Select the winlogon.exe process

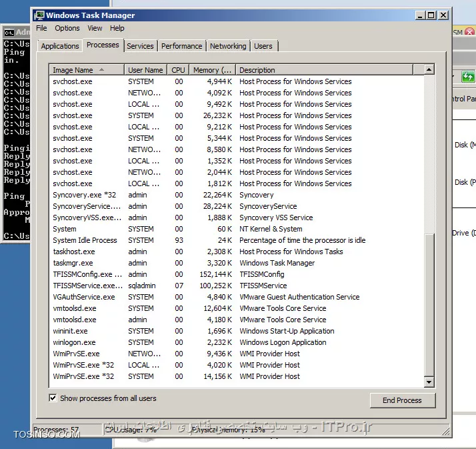coord(236,342)
